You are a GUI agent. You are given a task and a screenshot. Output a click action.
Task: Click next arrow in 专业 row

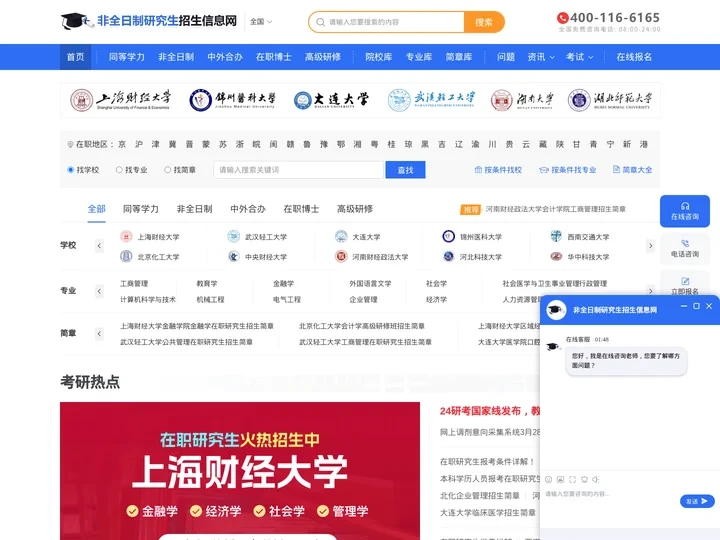(x=650, y=291)
